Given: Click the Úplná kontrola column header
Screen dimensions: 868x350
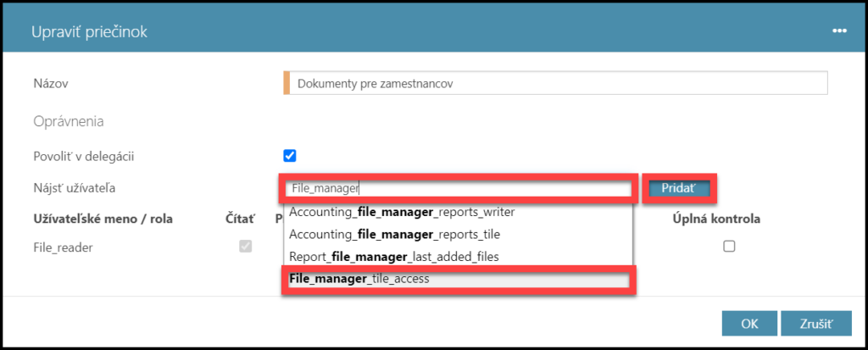Looking at the screenshot, I should (x=715, y=219).
